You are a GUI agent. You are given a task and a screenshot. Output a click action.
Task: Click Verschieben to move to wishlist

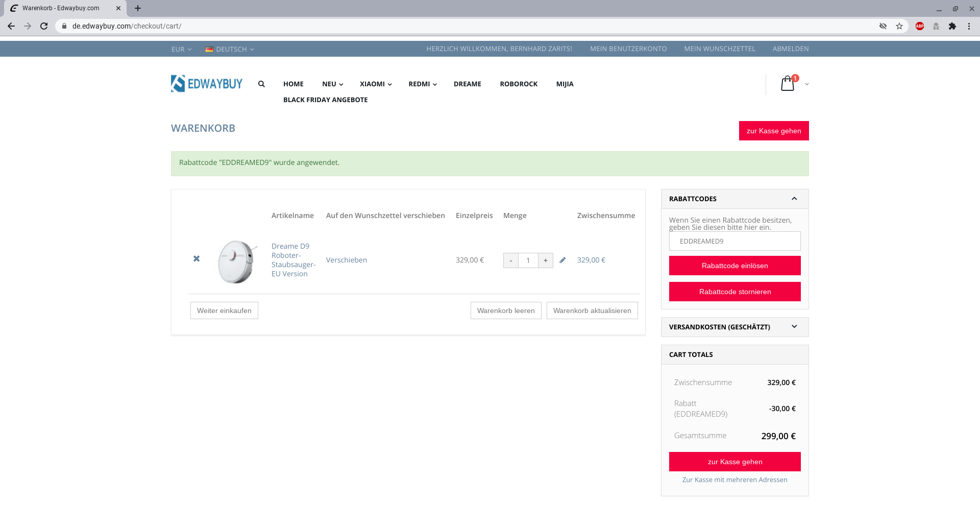click(x=347, y=260)
